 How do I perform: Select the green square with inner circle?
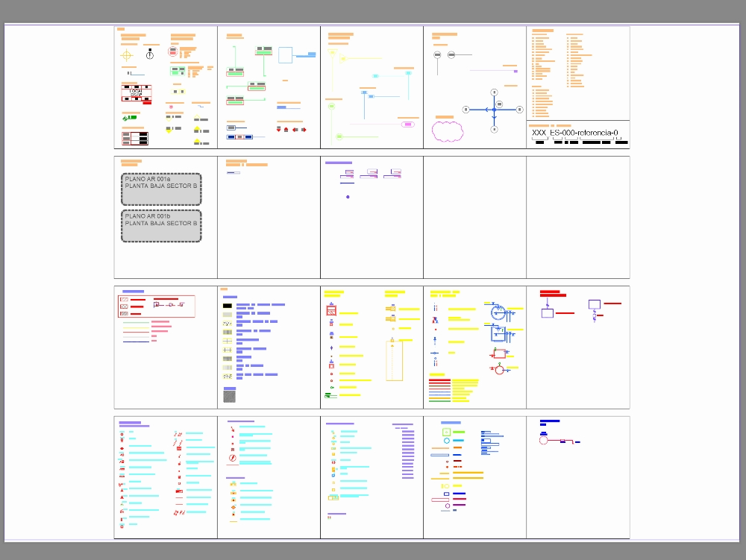pos(446,432)
